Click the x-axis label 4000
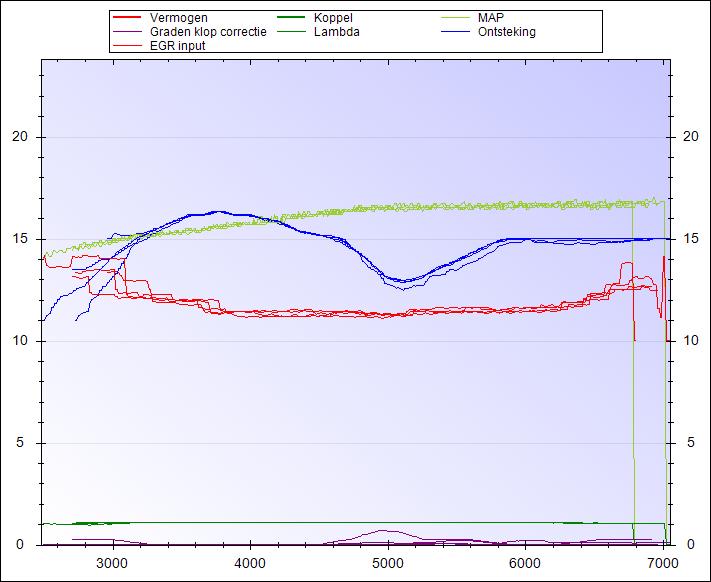The width and height of the screenshot is (711, 582). 250,563
